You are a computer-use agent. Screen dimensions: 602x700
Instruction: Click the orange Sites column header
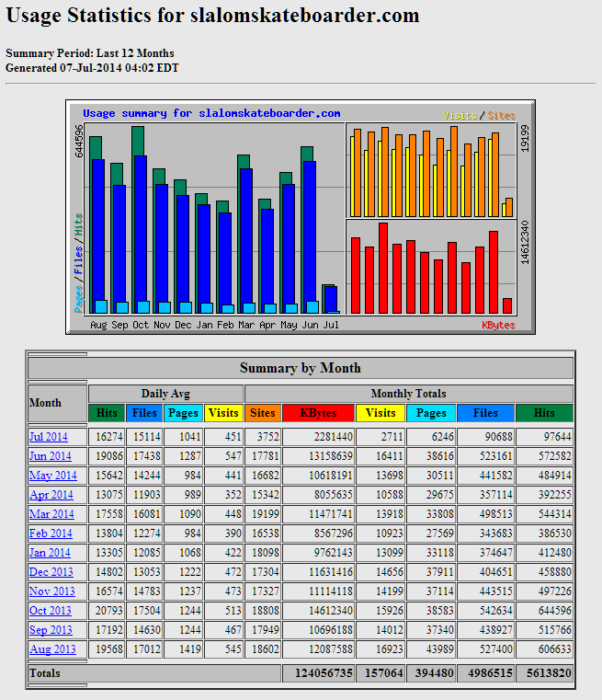point(263,413)
